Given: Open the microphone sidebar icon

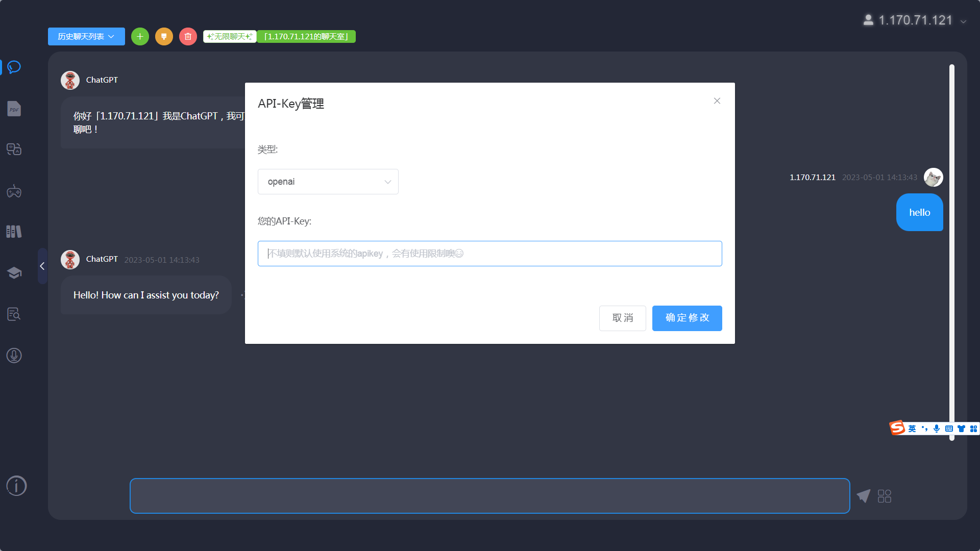Looking at the screenshot, I should coord(14,356).
